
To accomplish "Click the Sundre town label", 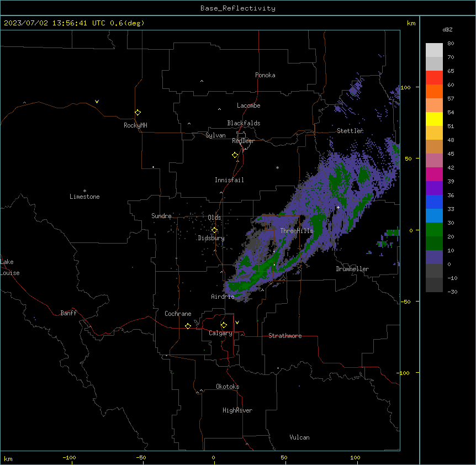I will [x=161, y=216].
